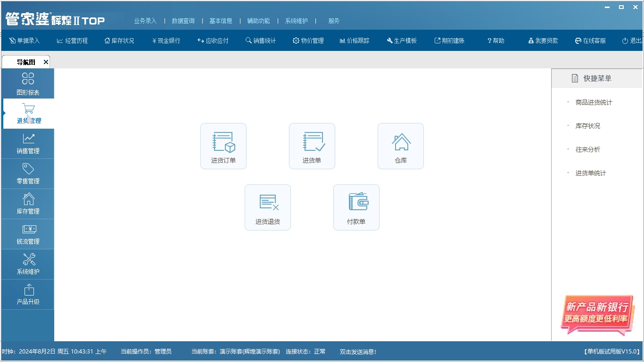The width and height of the screenshot is (644, 362).
Task: Open the 业务录入 menu
Action: click(145, 21)
